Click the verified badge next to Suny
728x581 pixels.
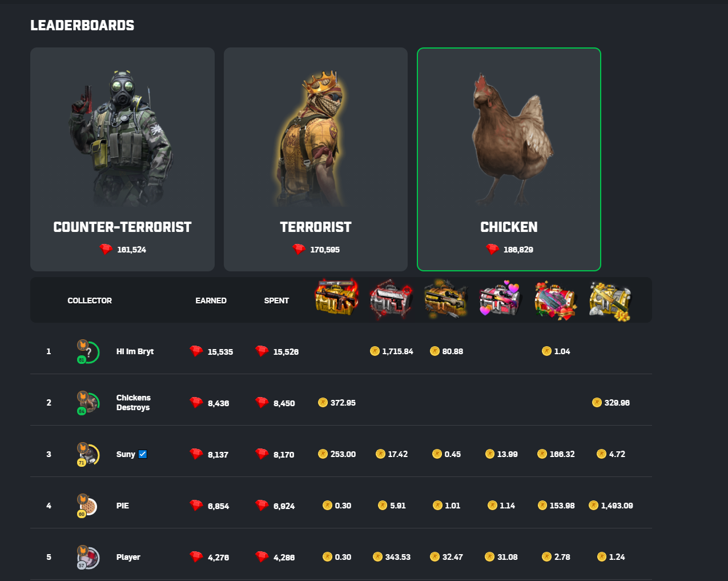coord(143,454)
